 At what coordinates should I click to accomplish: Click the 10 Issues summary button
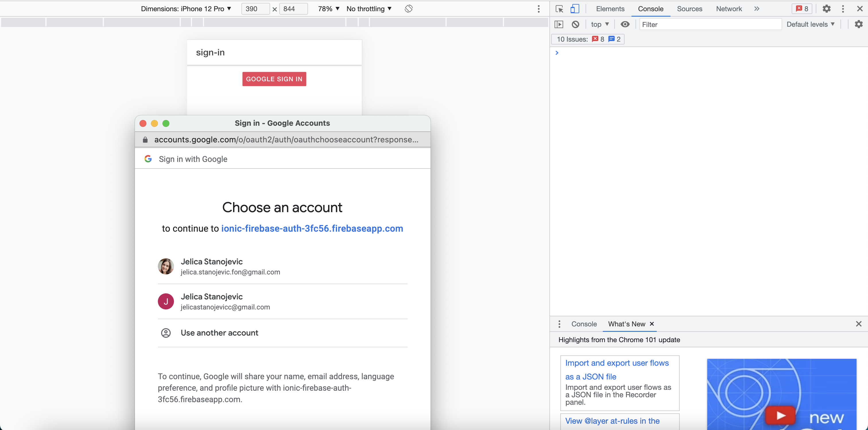pyautogui.click(x=588, y=39)
